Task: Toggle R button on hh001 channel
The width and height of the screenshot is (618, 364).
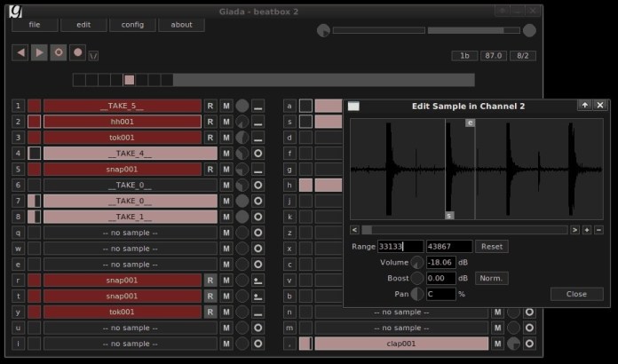Action: point(210,122)
